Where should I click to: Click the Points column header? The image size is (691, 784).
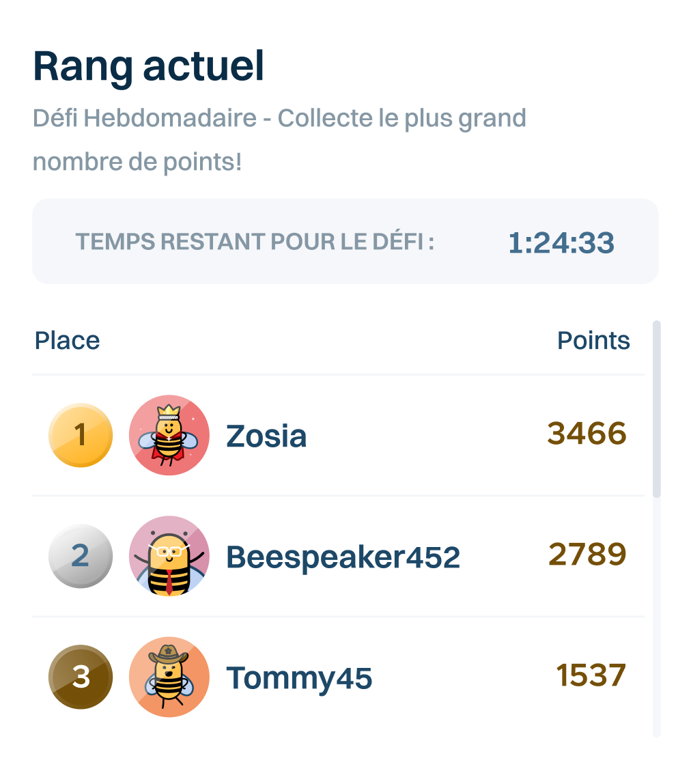[593, 340]
